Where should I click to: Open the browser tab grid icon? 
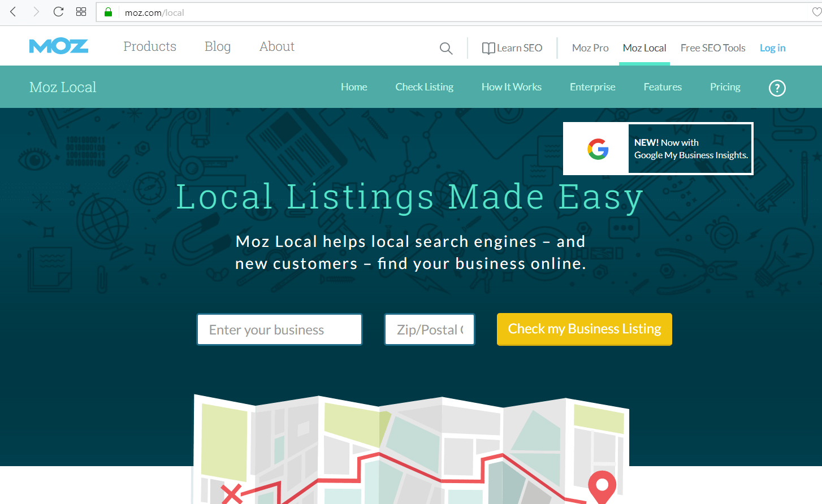(81, 12)
